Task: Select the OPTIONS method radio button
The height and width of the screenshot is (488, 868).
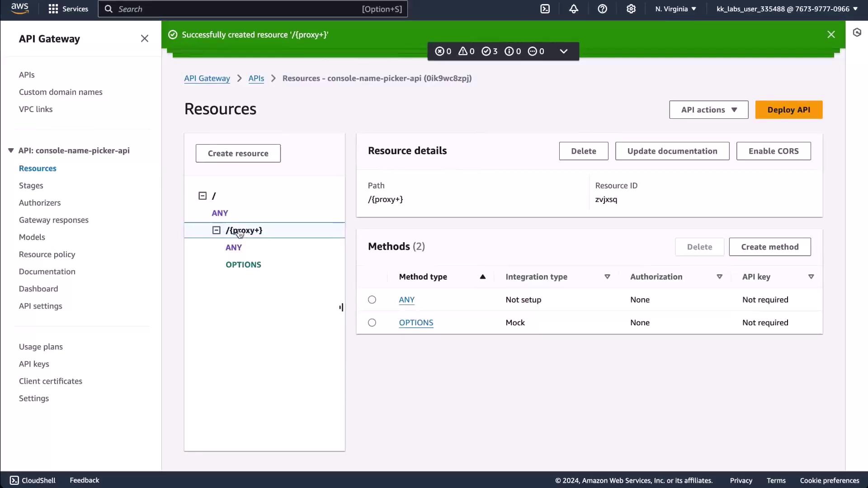Action: coord(372,323)
